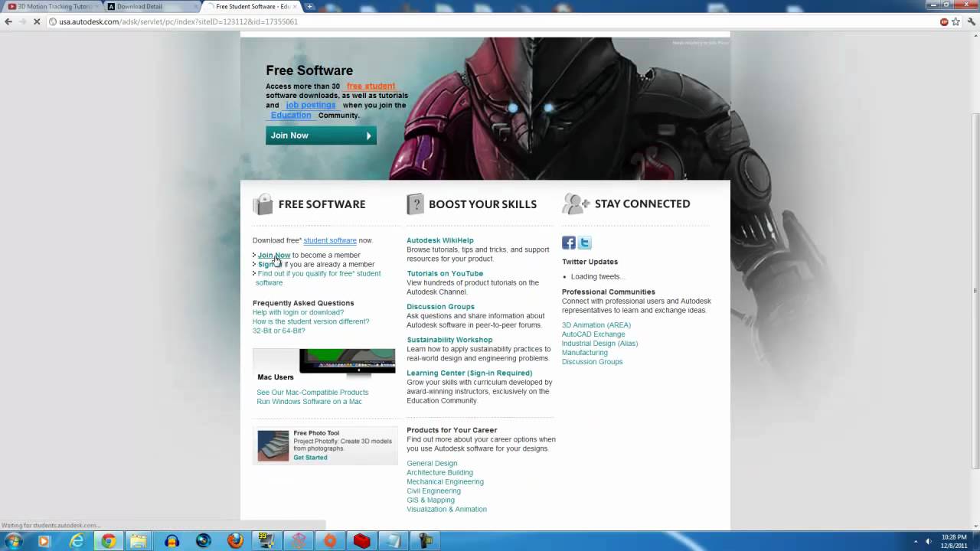Open Firefox from the taskbar
The height and width of the screenshot is (551, 980).
(x=235, y=541)
